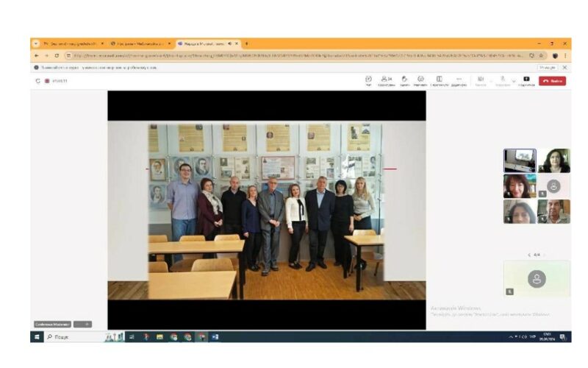Select top-right woman's video thumbnail
Image resolution: width=588 pixels, height=368 pixels.
[x=553, y=160]
